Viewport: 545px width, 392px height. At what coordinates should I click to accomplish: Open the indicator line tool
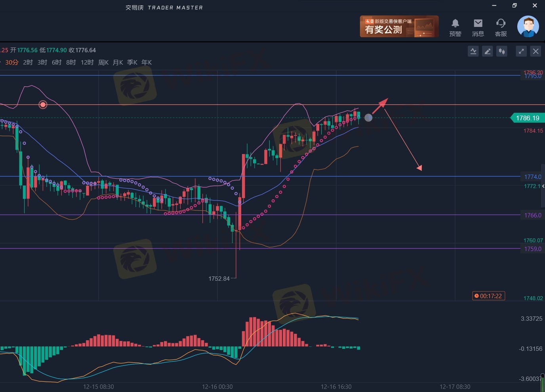coord(473,51)
